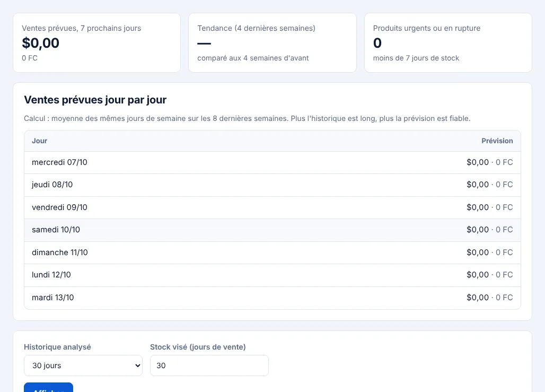Click the Produits urgents ou en rupture title
The image size is (545, 392).
(426, 28)
